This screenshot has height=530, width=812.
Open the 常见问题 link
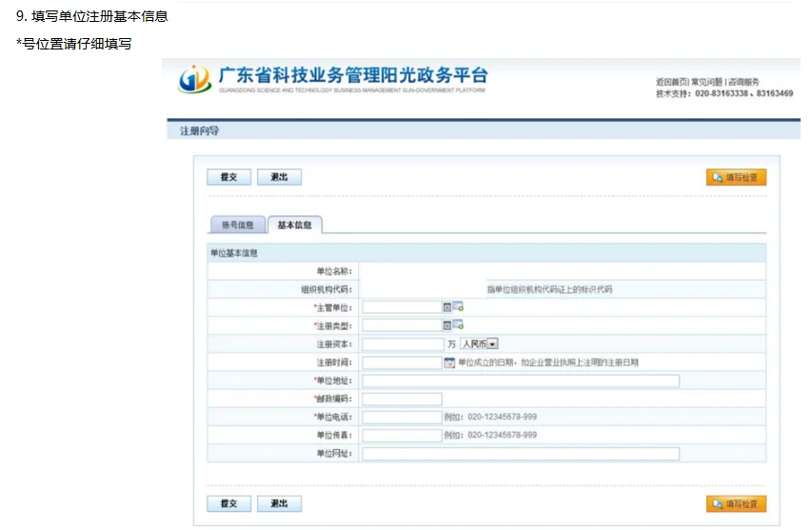(x=706, y=82)
